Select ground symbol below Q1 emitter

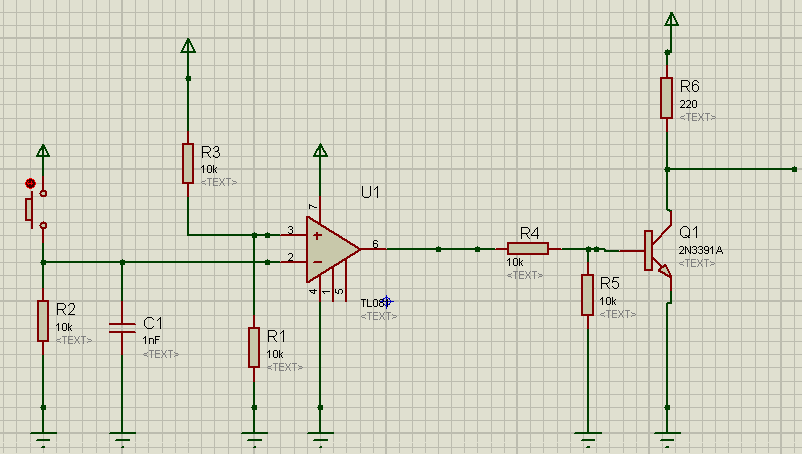(666, 438)
